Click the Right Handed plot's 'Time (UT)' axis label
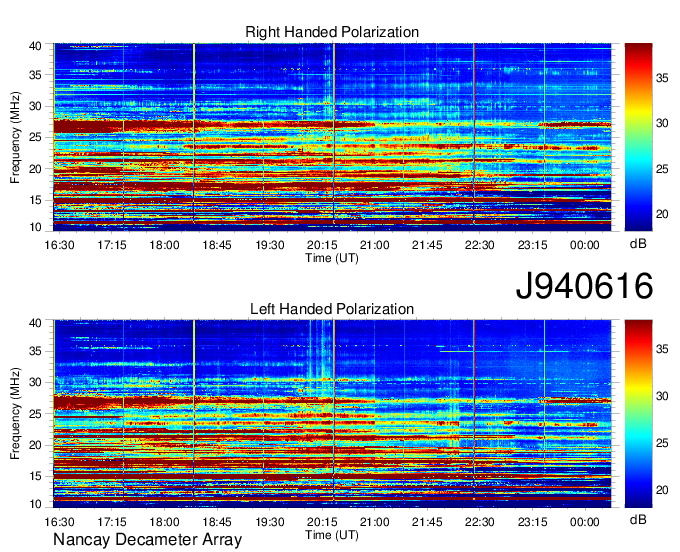Viewport: 680px width, 552px height. click(332, 258)
